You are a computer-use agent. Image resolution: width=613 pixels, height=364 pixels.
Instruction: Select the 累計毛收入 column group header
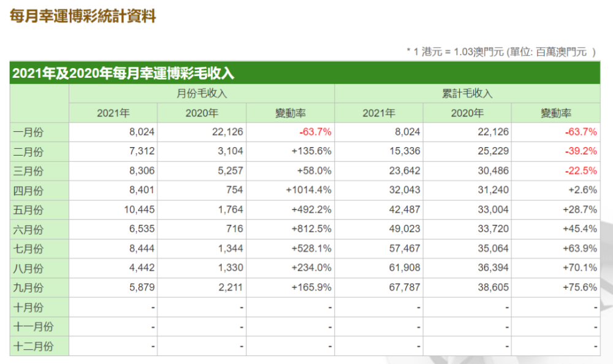pos(467,94)
